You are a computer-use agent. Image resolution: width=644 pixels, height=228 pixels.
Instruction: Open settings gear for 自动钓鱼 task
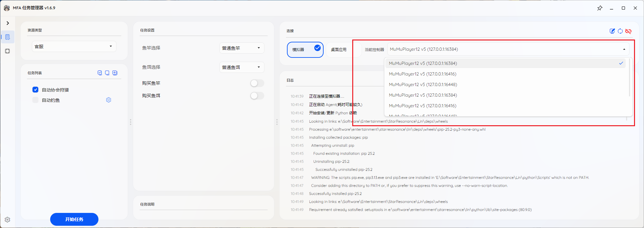click(109, 100)
